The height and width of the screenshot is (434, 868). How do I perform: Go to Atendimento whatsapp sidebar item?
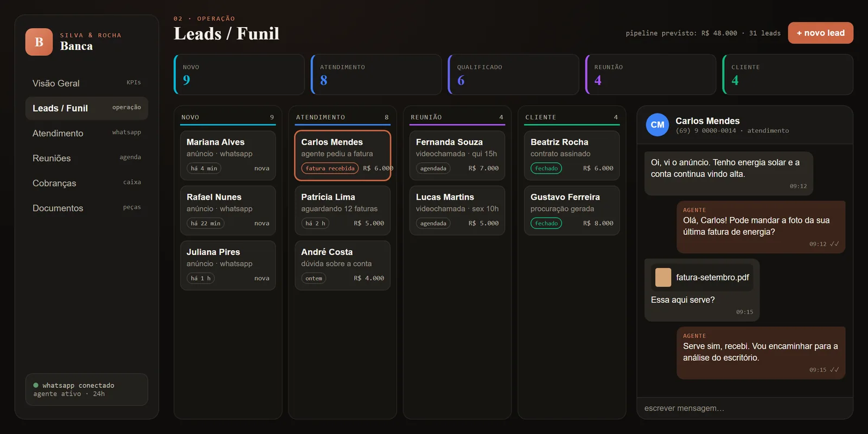[87, 133]
